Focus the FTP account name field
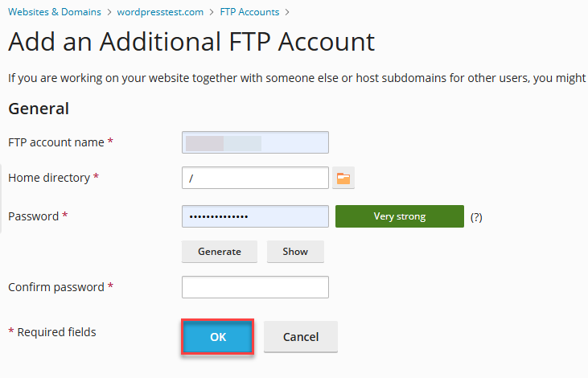 click(255, 142)
